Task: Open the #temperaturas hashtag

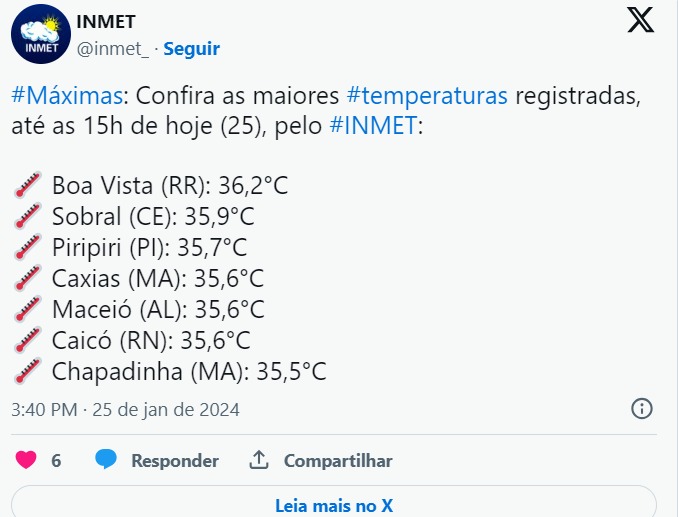Action: [427, 96]
